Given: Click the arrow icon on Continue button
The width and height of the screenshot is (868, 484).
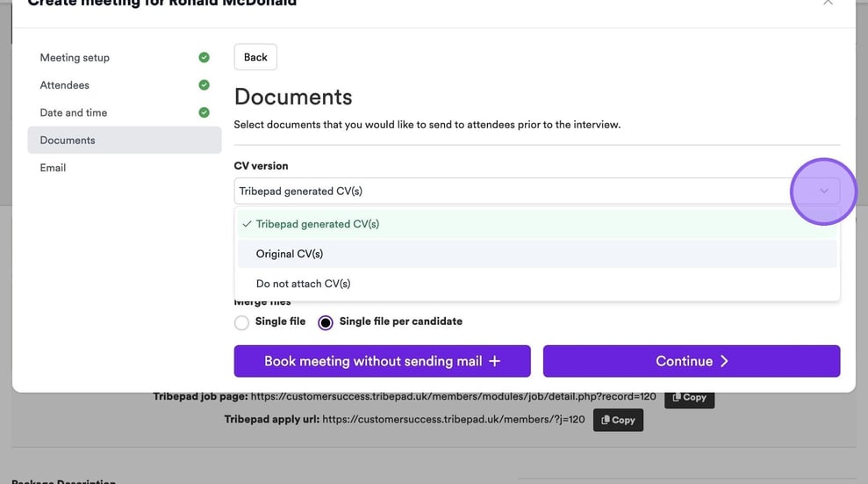Looking at the screenshot, I should point(725,361).
